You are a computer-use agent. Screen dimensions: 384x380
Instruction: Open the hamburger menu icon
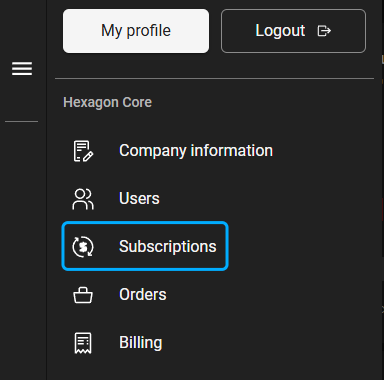coord(22,69)
